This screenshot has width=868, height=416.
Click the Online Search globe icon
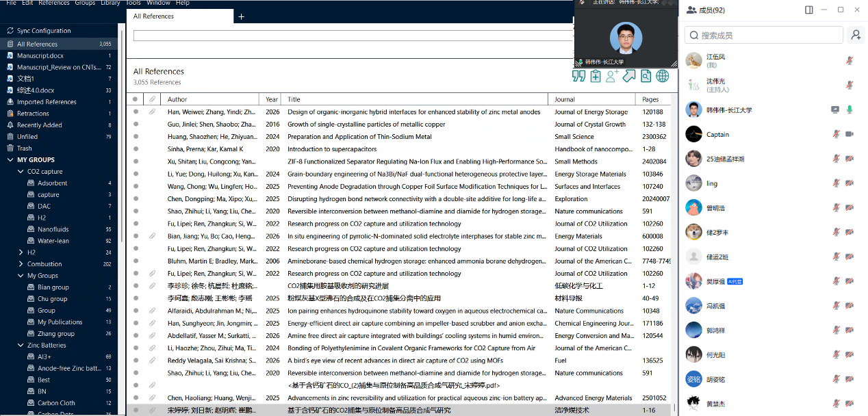(x=662, y=77)
